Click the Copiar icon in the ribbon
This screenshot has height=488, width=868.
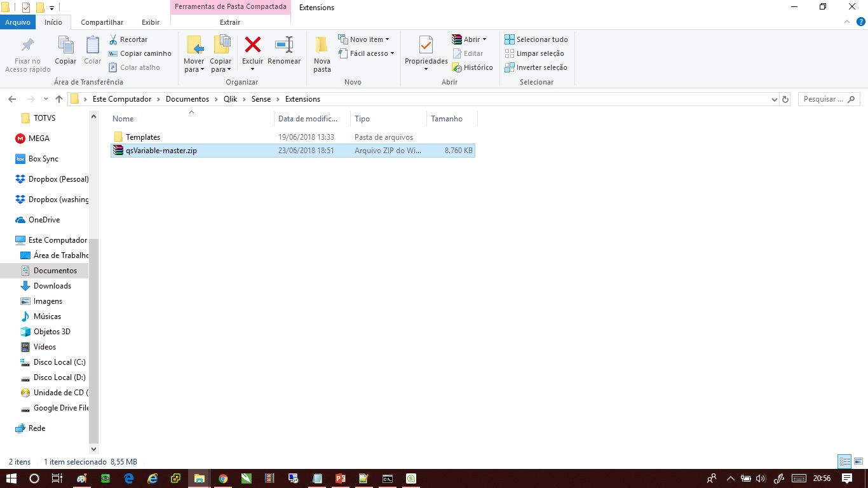[65, 44]
